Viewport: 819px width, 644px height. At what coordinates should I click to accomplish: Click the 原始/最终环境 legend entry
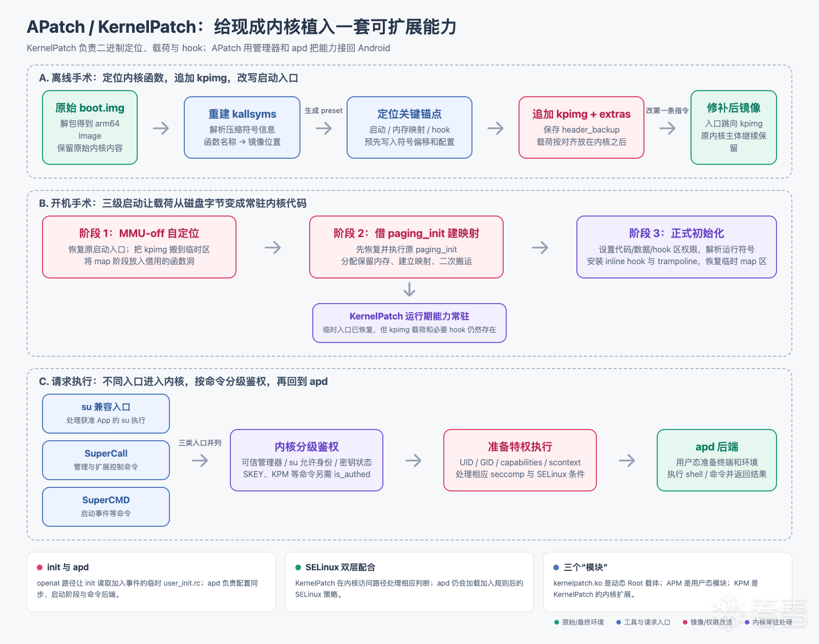[x=579, y=622]
